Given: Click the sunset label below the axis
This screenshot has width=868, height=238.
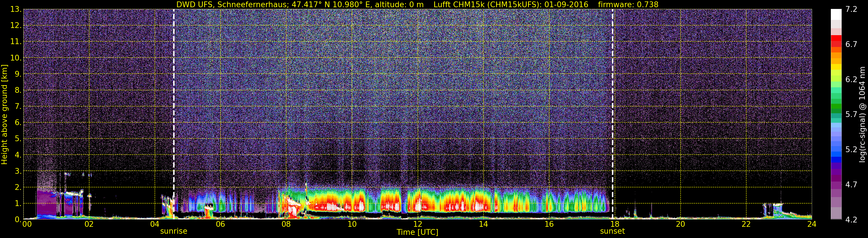Looking at the screenshot, I should [612, 231].
